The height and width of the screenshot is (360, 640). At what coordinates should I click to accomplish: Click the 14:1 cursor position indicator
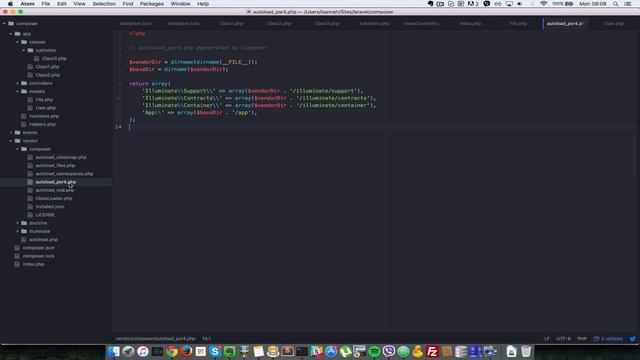pos(207,338)
